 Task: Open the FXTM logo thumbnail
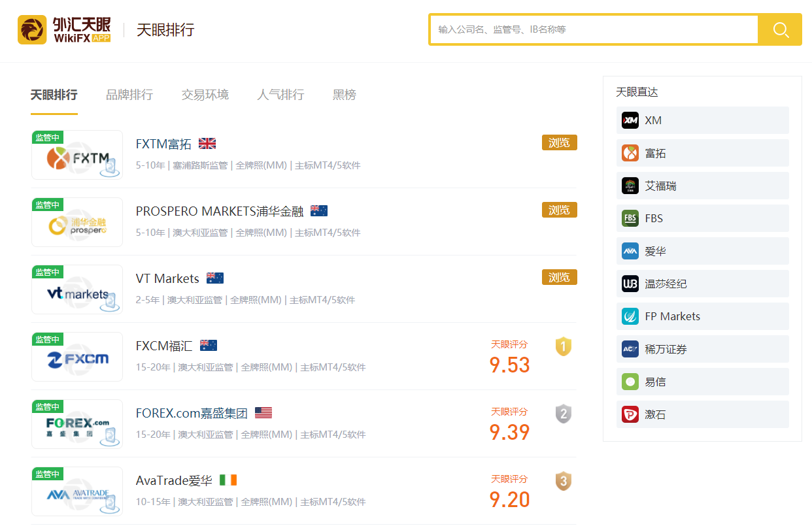point(77,155)
